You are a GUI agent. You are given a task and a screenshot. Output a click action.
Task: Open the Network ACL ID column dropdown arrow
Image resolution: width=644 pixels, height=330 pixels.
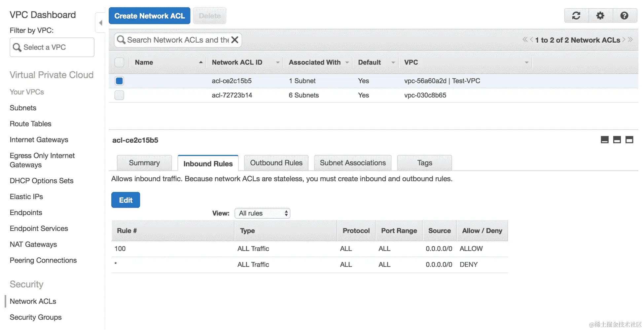pyautogui.click(x=278, y=62)
